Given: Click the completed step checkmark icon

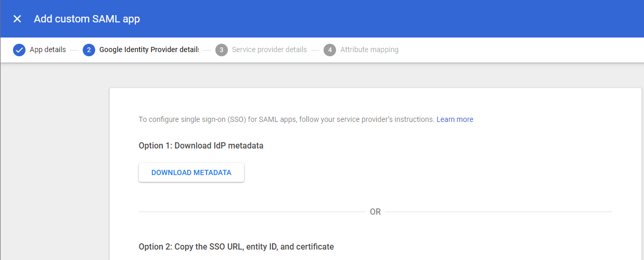Looking at the screenshot, I should [x=19, y=50].
